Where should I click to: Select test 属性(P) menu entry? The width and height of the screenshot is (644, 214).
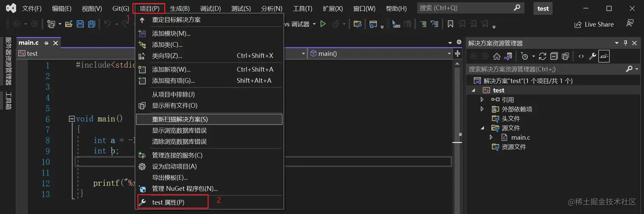(x=210, y=202)
